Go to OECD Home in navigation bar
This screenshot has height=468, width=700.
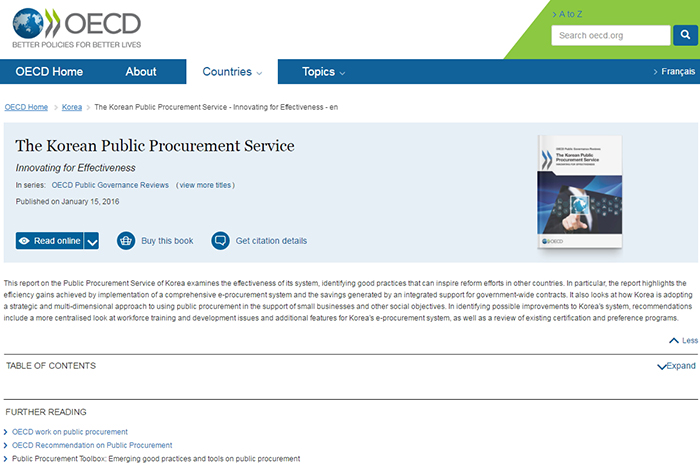coord(49,72)
